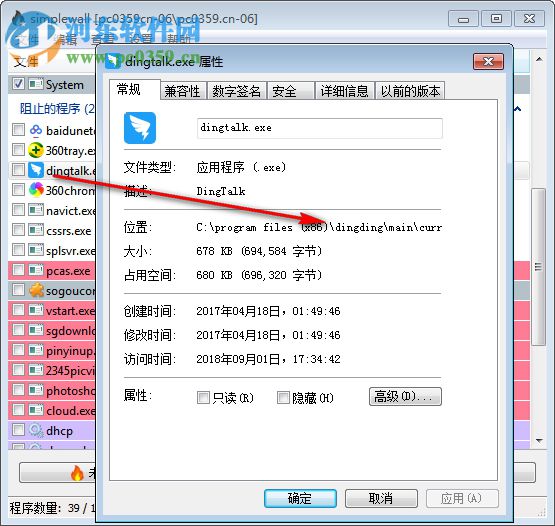Maximize the simplewall window

(x=496, y=18)
